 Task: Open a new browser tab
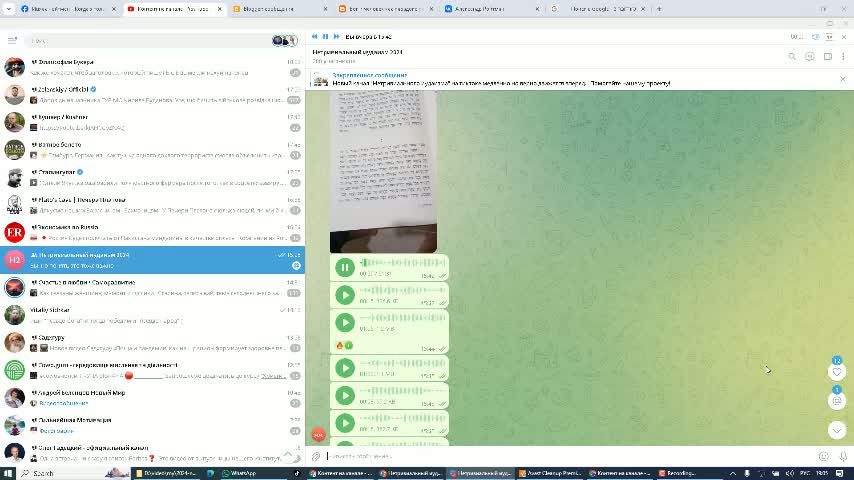coord(659,8)
